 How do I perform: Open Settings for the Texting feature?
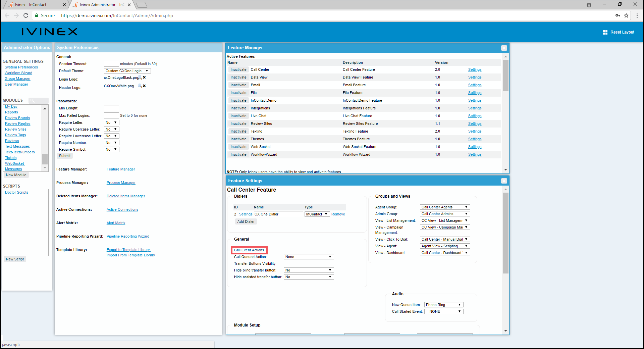(475, 131)
